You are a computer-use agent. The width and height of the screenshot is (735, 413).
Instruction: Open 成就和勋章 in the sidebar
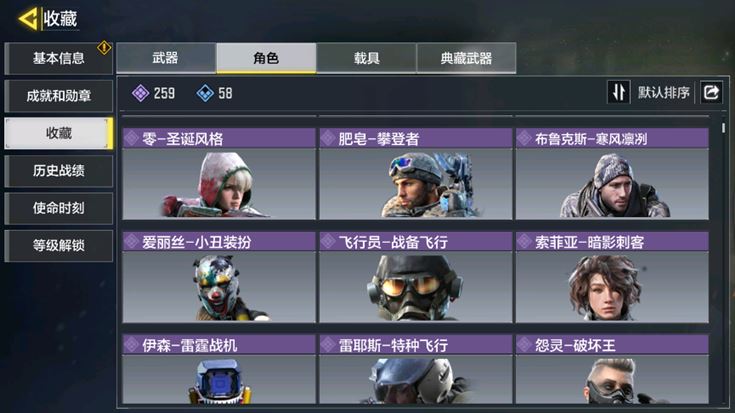59,96
